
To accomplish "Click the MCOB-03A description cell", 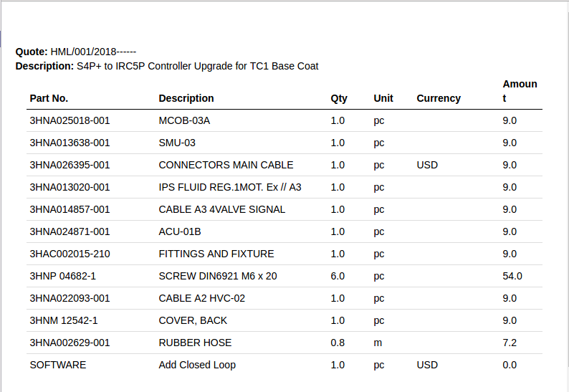I will pyautogui.click(x=184, y=120).
